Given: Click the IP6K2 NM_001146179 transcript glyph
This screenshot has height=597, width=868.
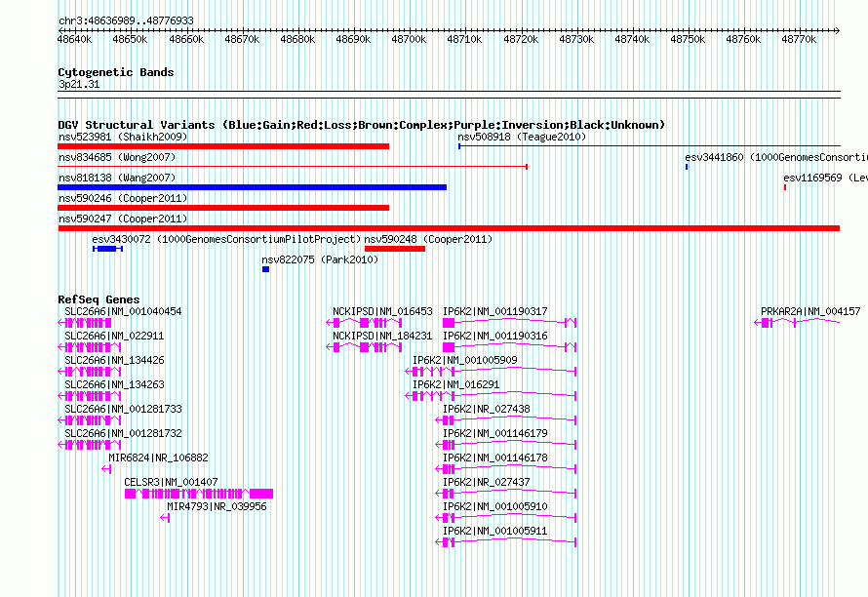Looking at the screenshot, I should tap(506, 445).
